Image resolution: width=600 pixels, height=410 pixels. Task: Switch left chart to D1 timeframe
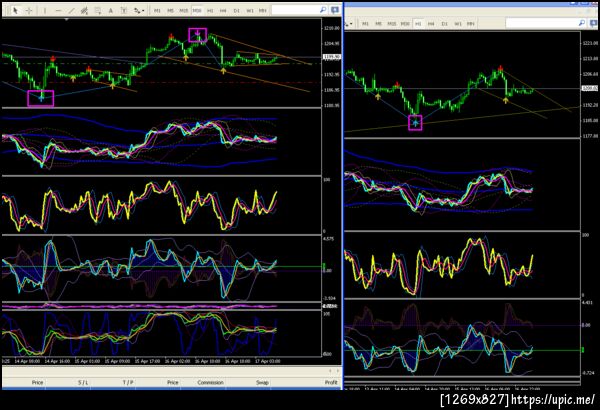coord(236,11)
